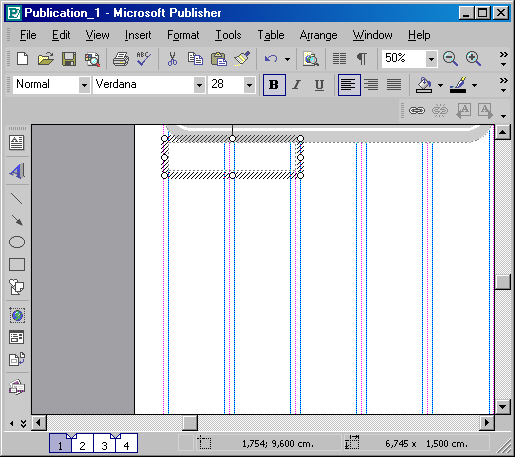Image resolution: width=515 pixels, height=457 pixels.
Task: Expand the font size 28 dropdown
Action: tap(249, 85)
